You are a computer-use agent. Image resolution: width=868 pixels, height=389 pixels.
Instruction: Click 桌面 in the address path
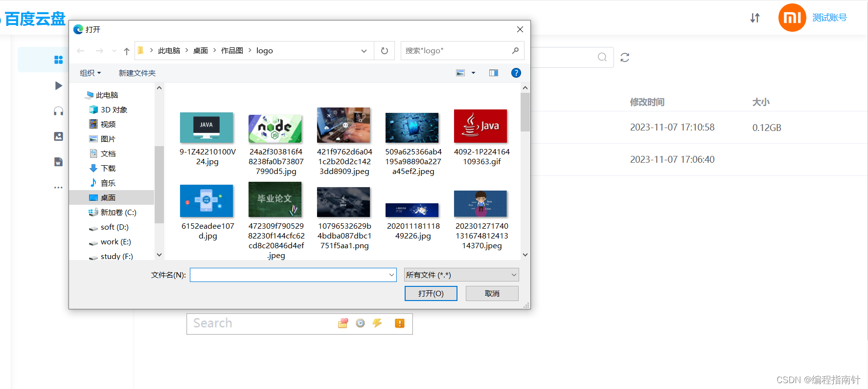coord(201,51)
